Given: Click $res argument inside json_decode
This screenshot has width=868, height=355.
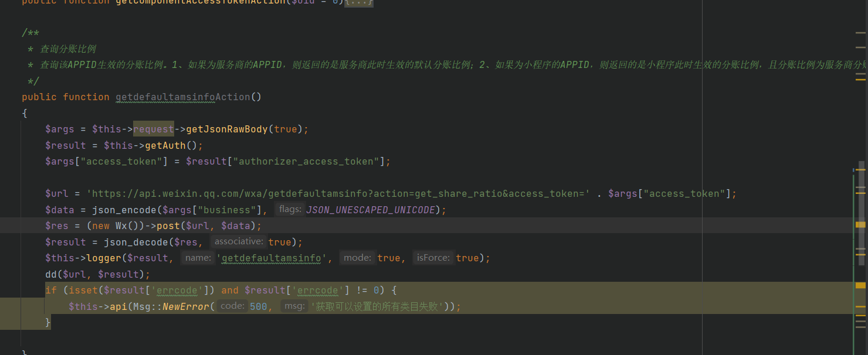Looking at the screenshot, I should click(x=186, y=242).
